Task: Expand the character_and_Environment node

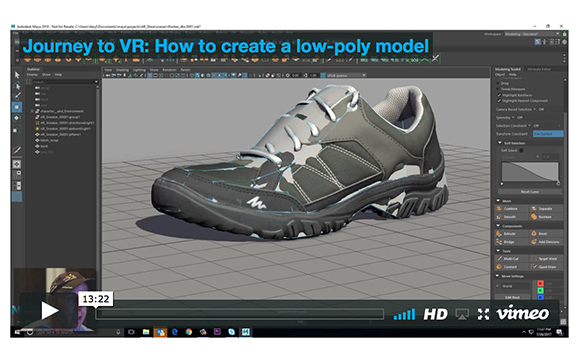Action: (x=32, y=111)
